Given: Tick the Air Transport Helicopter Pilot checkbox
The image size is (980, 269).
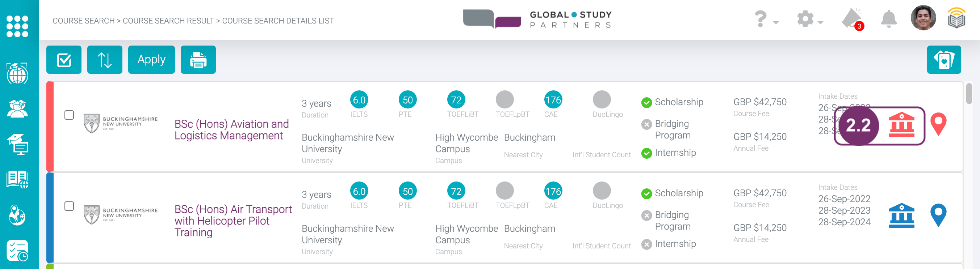Looking at the screenshot, I should click(x=69, y=206).
